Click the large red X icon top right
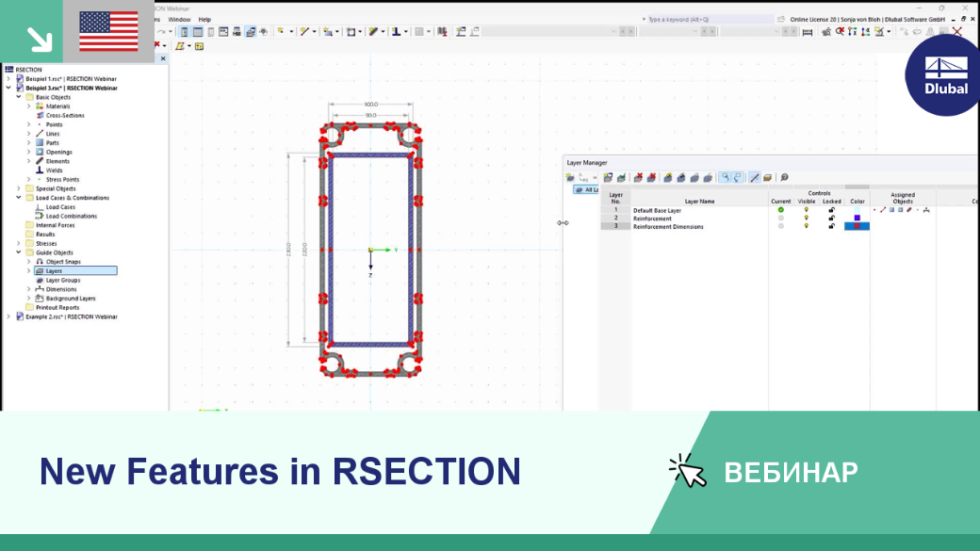 coord(956,31)
